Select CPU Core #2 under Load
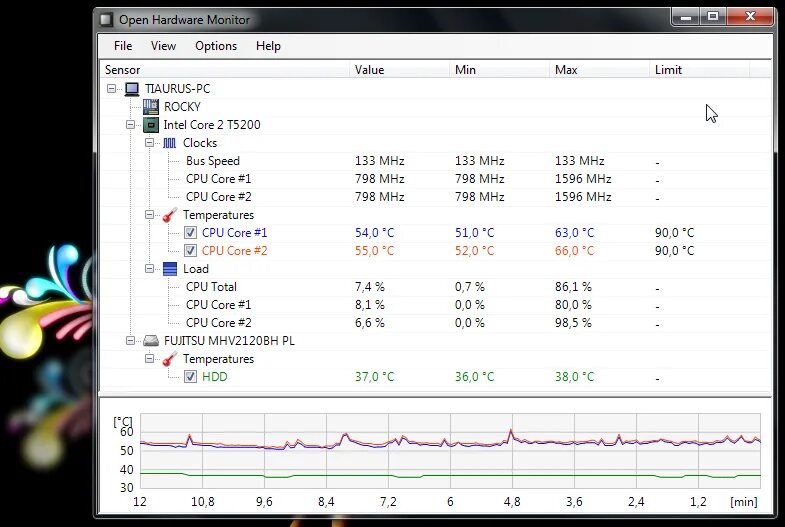Screen dimensions: 785x527 pos(218,323)
